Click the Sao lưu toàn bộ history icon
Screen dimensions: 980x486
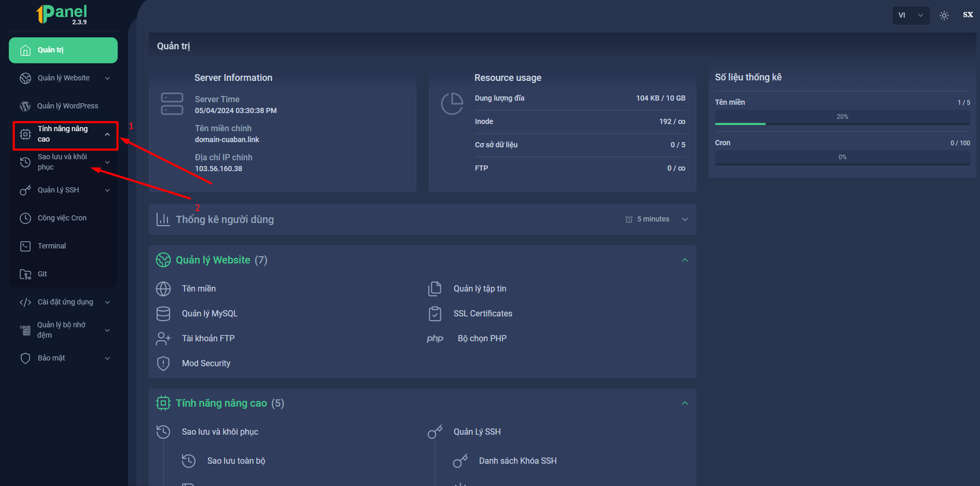[x=189, y=461]
